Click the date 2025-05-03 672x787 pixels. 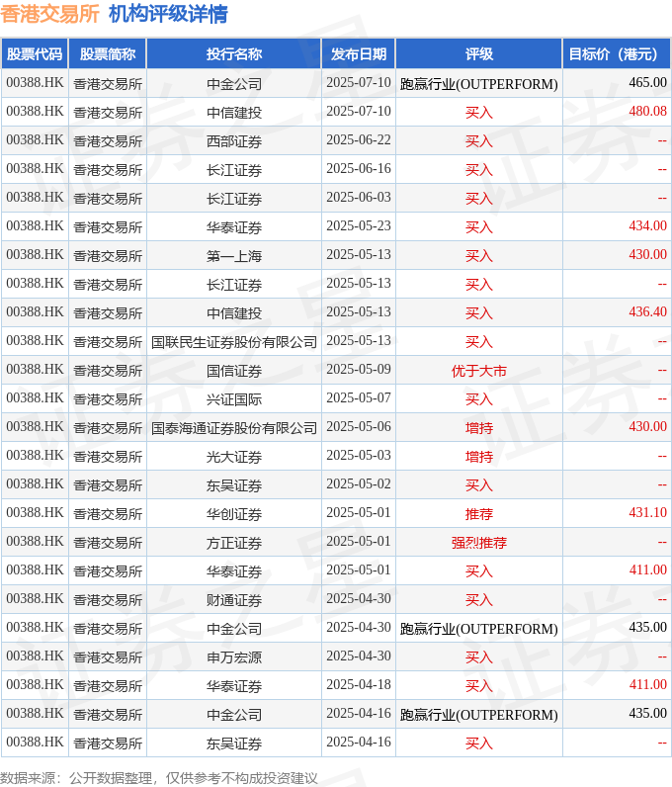pyautogui.click(x=359, y=455)
